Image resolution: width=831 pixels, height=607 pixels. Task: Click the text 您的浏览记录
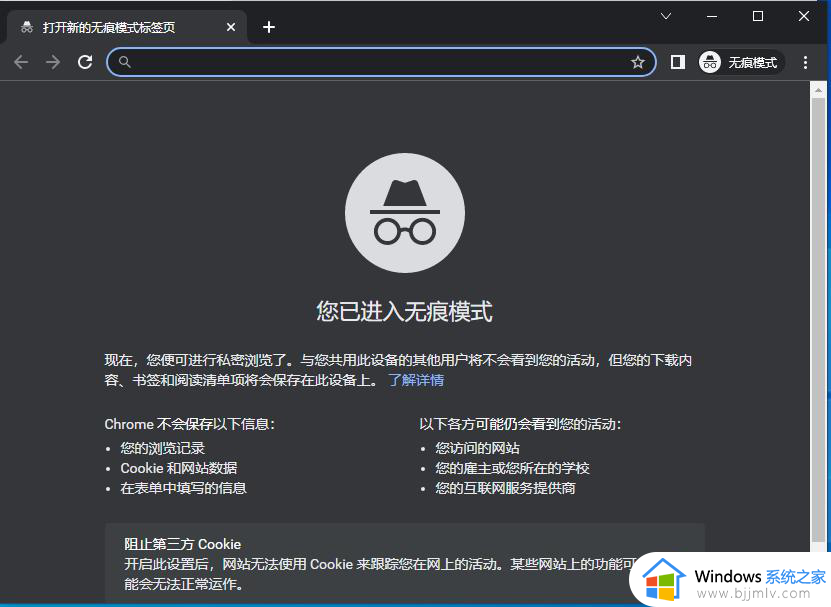pyautogui.click(x=162, y=448)
